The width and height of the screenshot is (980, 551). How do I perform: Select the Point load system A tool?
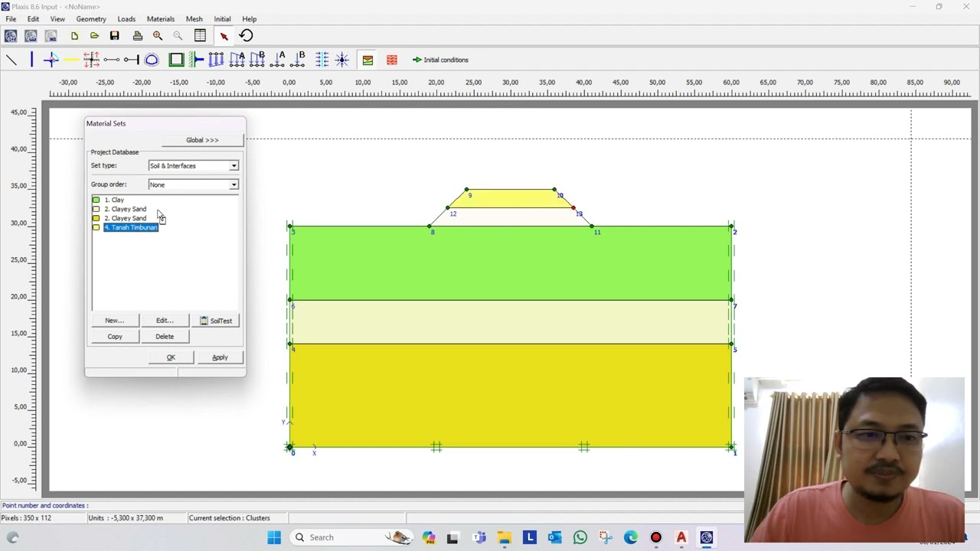click(x=277, y=60)
